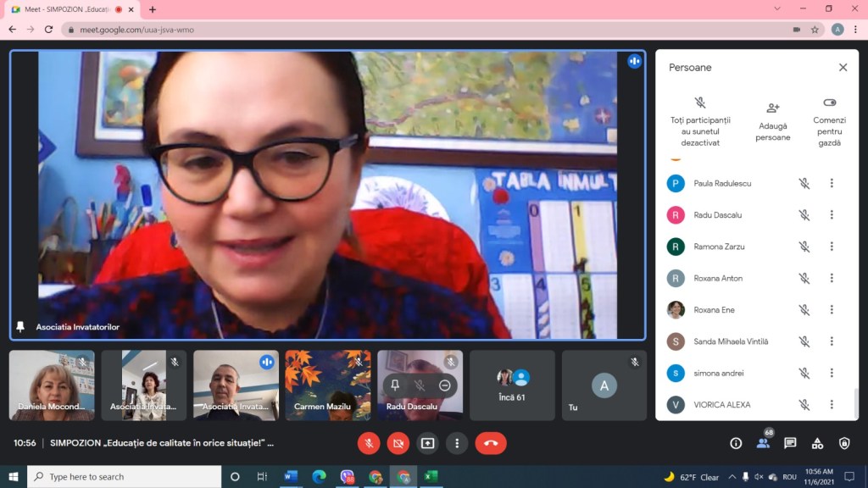Open more options in the call bar
868x488 pixels.
[x=458, y=443]
